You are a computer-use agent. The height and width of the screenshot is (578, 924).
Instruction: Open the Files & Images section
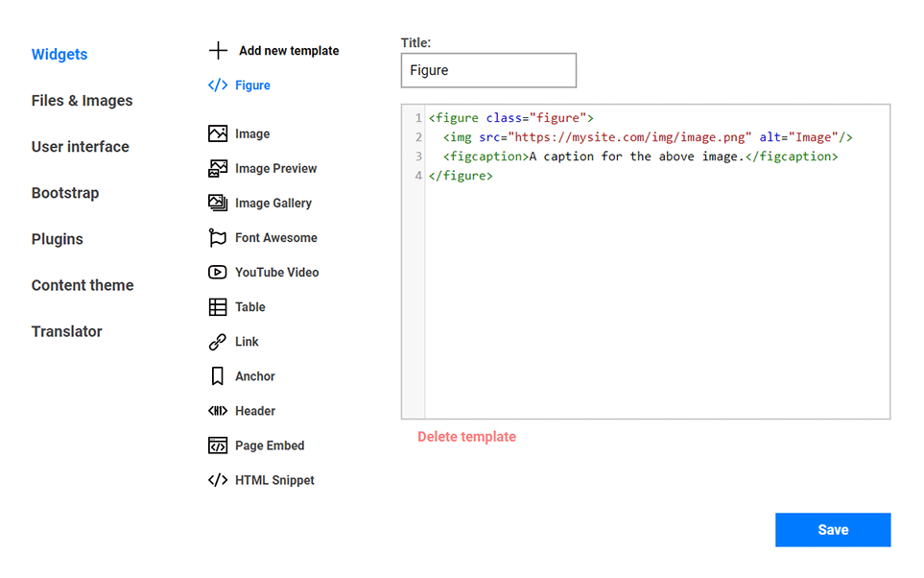pyautogui.click(x=82, y=101)
